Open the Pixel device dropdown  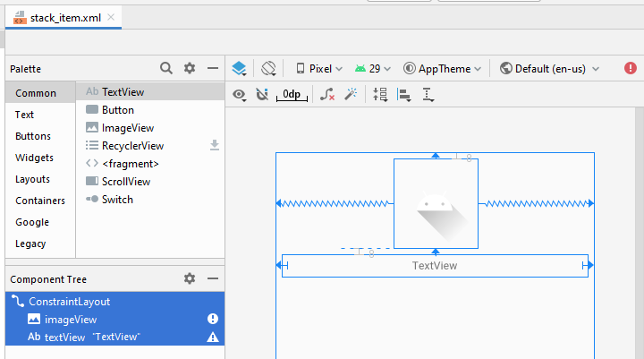tap(319, 69)
